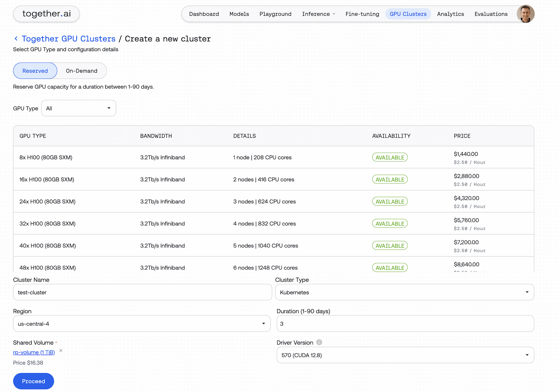
Task: Open the rp-volume (1 TiB) link
Action: (x=34, y=352)
